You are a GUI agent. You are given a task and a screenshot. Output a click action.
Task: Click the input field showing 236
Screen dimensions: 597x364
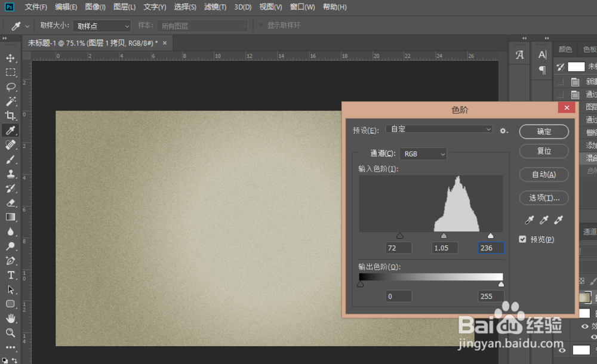490,248
